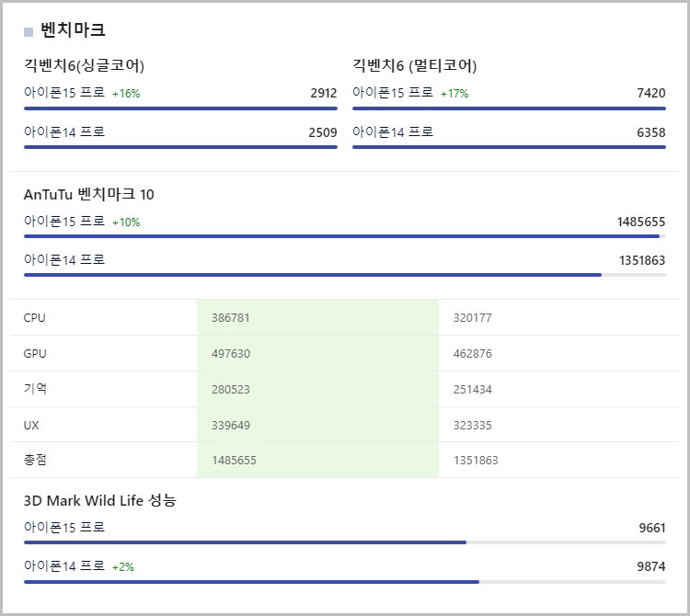
Task: Click the AnTuTu progress bar for 아이폰14 프로
Action: pos(345,275)
